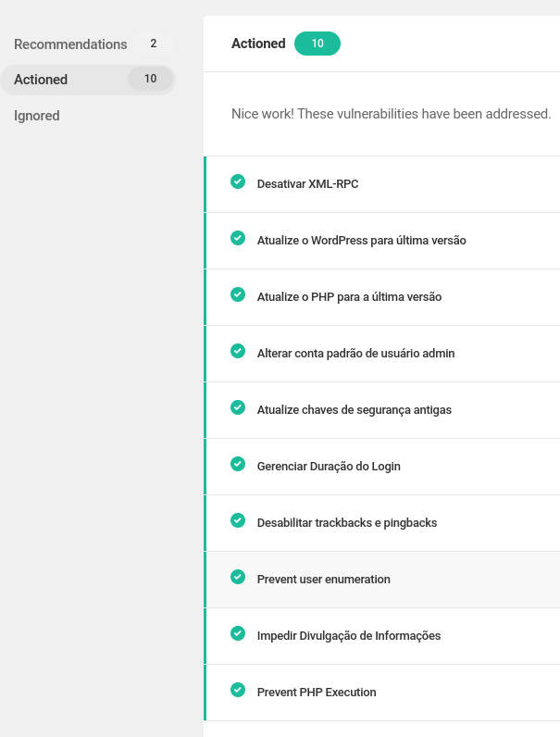This screenshot has width=560, height=737.
Task: Click the check icon for Prevent user enumeration
Action: (x=238, y=576)
